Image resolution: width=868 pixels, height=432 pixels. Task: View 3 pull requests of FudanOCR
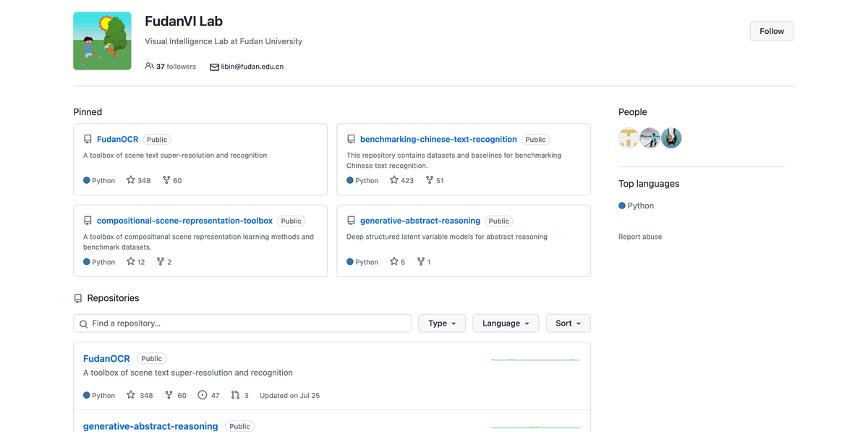click(239, 395)
